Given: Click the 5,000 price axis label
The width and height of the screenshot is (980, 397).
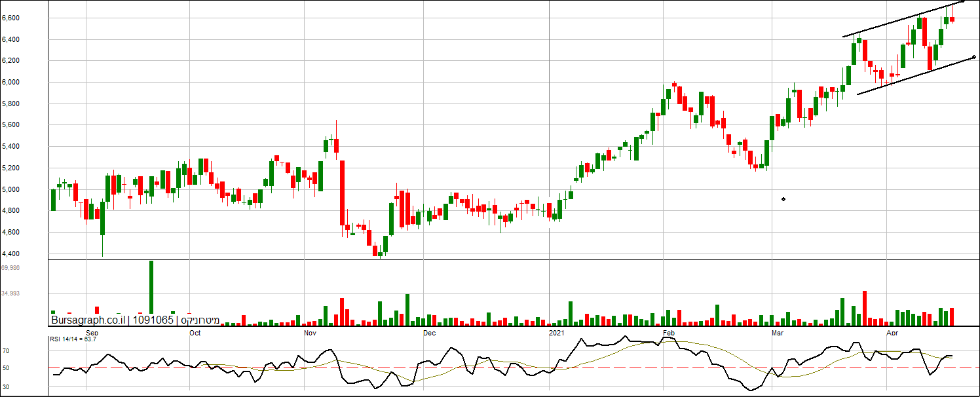Looking at the screenshot, I should [10, 189].
